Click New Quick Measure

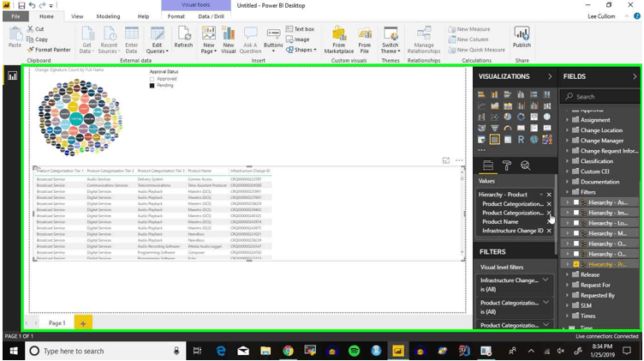point(476,50)
